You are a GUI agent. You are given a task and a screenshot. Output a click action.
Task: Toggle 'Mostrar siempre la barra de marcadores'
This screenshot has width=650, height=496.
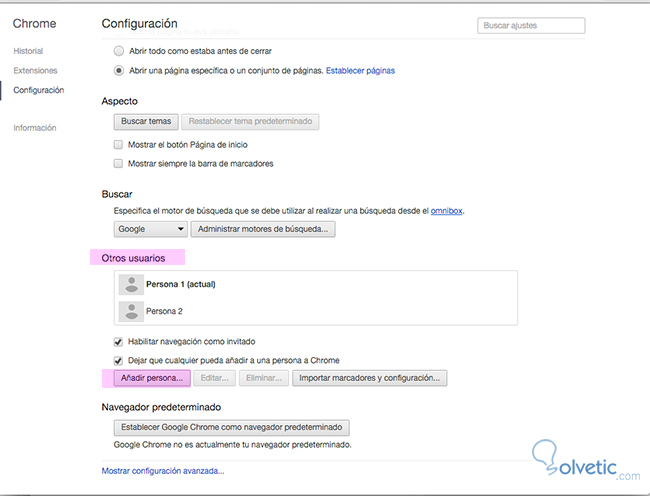[119, 163]
